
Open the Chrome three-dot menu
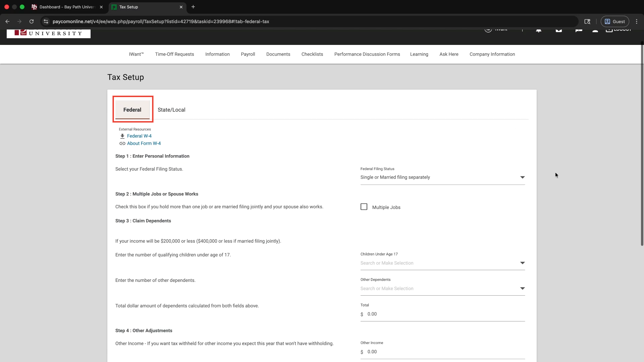click(x=637, y=21)
